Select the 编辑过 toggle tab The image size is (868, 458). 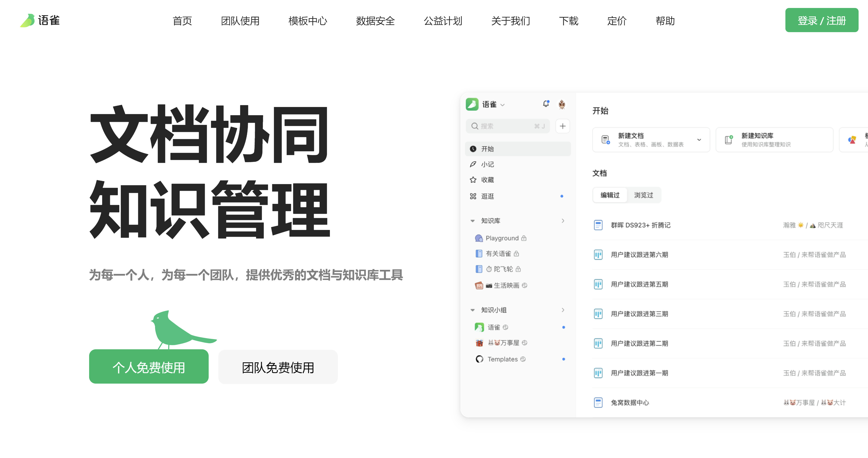(610, 195)
